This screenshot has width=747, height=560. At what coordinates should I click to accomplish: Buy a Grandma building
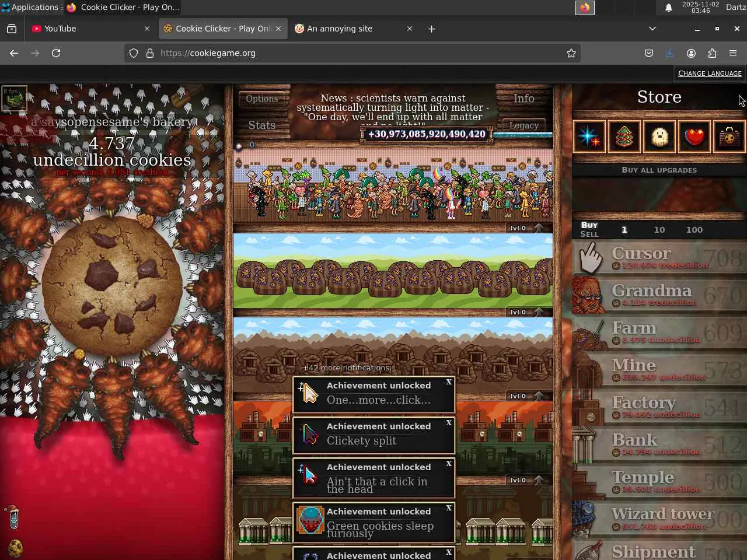click(659, 295)
